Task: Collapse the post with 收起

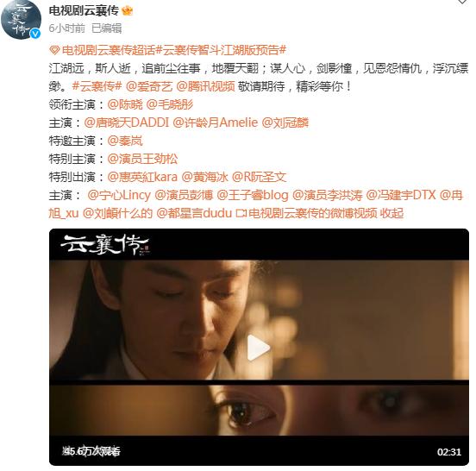Action: coord(391,213)
